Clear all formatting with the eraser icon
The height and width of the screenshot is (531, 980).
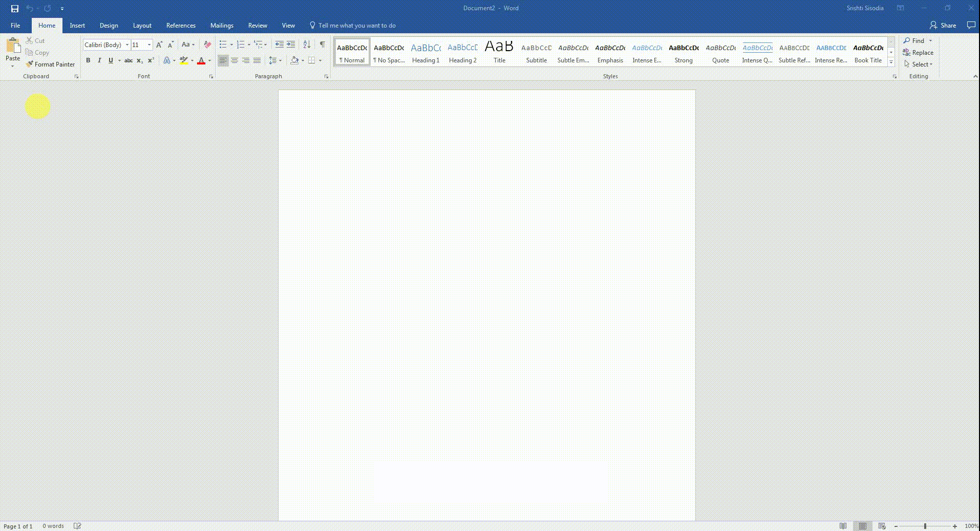point(207,45)
